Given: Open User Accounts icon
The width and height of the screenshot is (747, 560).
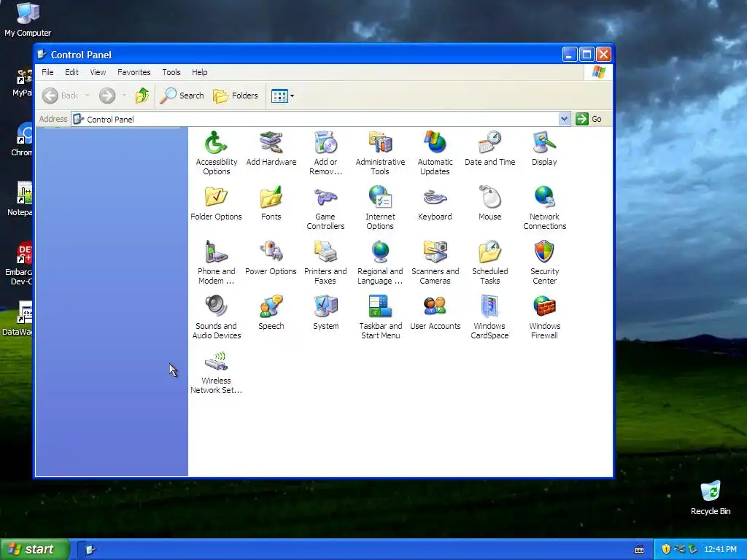Looking at the screenshot, I should [435, 313].
